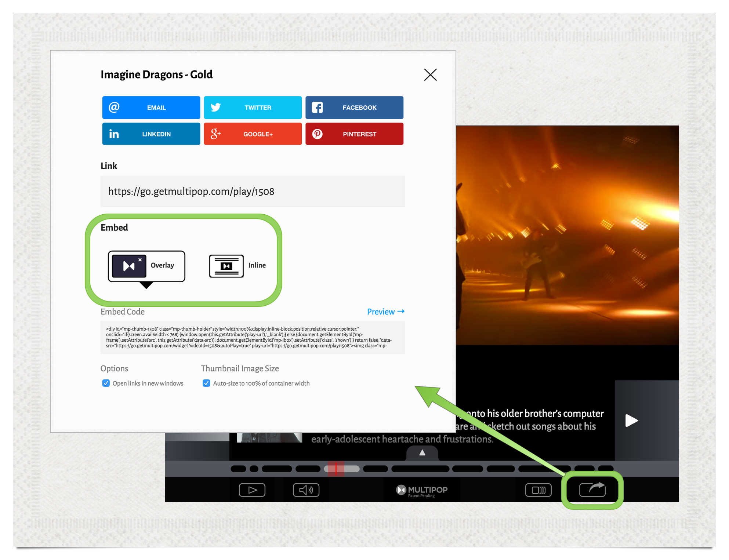729x560 pixels.
Task: Expand the up-arrow tab above the timeline
Action: point(422,453)
